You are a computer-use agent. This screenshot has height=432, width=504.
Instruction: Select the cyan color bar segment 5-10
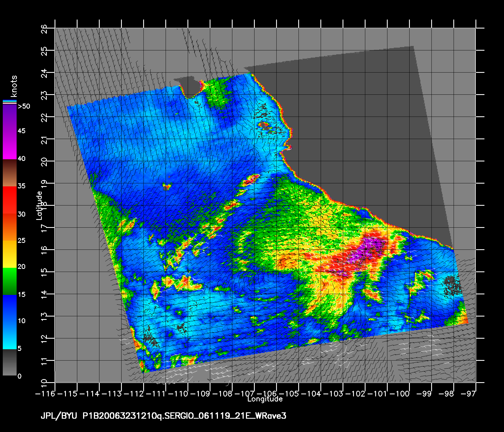10,335
